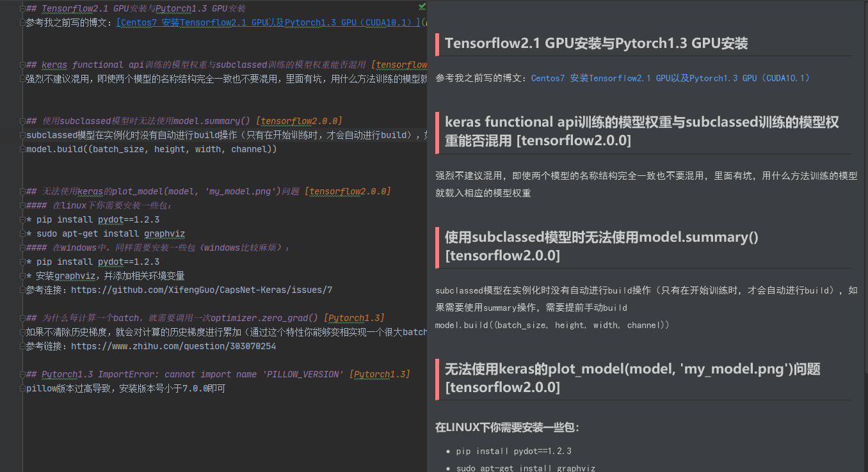Place cursor in editor line '#### 在linux下你需要安装一些包:'
This screenshot has width=868, height=472.
coord(99,206)
